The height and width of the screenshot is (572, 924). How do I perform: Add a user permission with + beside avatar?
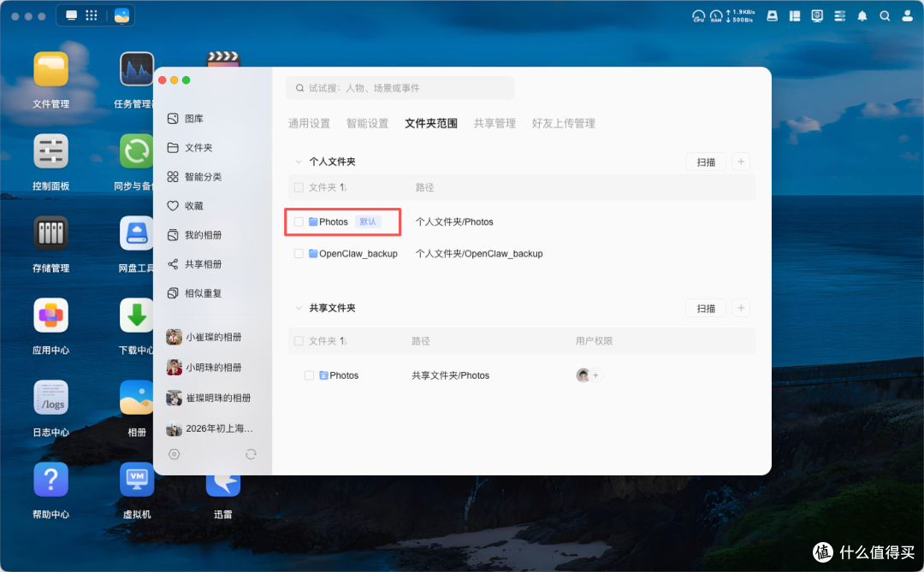595,375
